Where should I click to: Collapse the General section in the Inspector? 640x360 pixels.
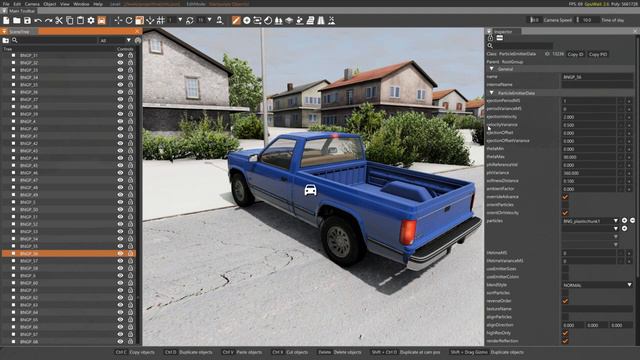(x=491, y=69)
